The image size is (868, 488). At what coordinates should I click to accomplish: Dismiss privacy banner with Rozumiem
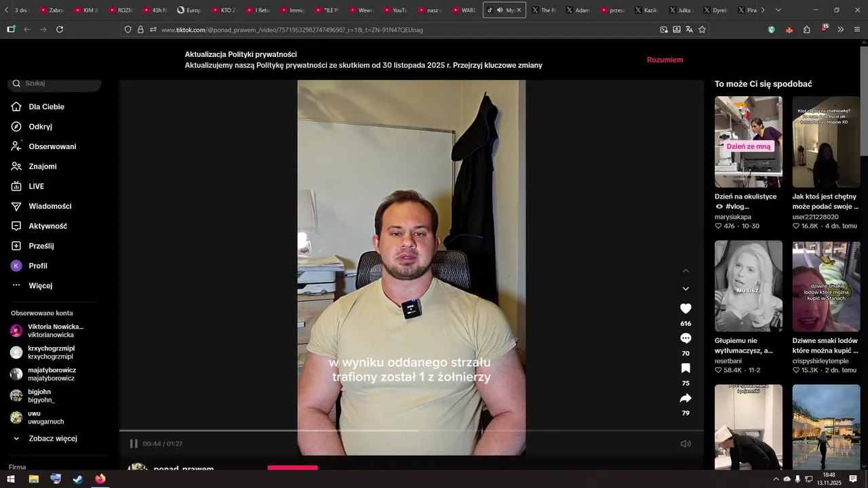coord(665,60)
